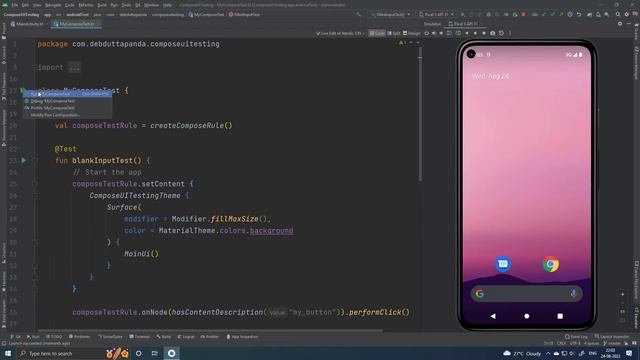This screenshot has height=360, width=640.
Task: Click the emulator power button icon
Action: 427,33
